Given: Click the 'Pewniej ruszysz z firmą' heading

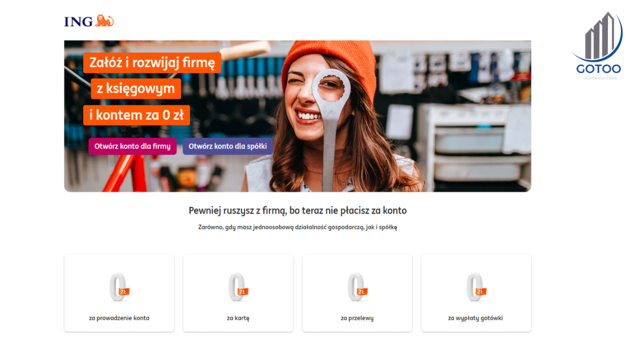Looking at the screenshot, I should pyautogui.click(x=297, y=210).
